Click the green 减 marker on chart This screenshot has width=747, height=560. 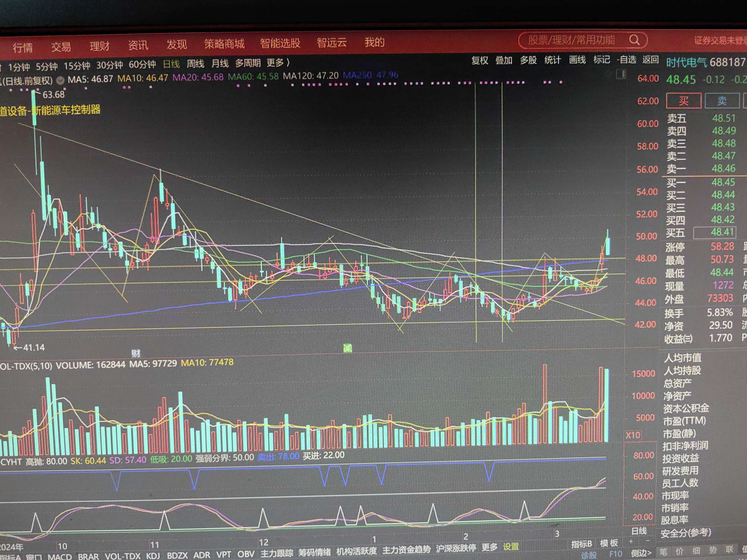coord(347,348)
